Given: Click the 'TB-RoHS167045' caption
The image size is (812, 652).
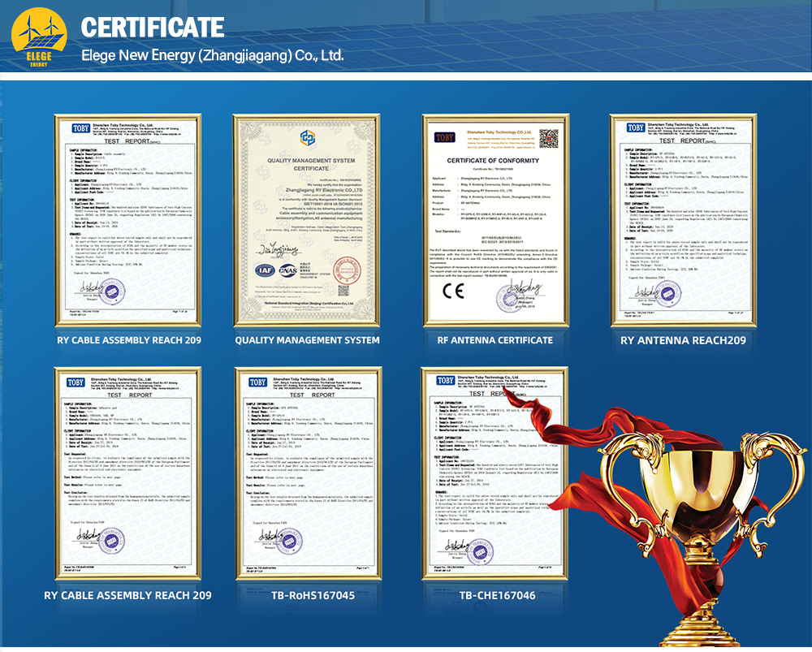Looking at the screenshot, I should coord(313,595).
